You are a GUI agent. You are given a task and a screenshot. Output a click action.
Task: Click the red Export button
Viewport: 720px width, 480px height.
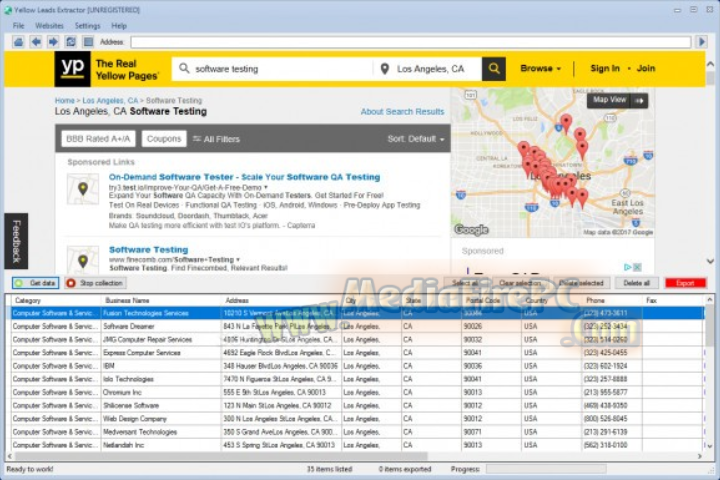(x=685, y=283)
